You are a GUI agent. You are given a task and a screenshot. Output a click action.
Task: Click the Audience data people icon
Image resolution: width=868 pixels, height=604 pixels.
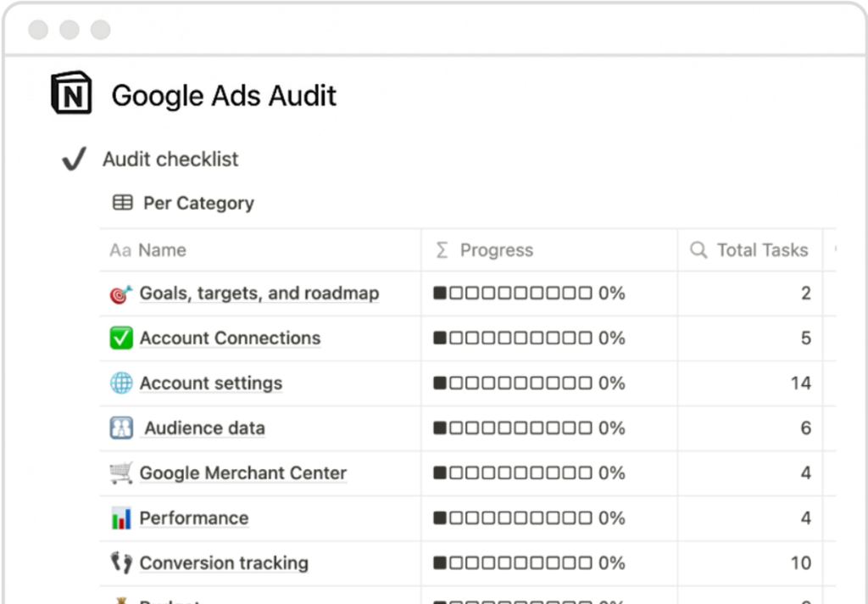click(121, 428)
